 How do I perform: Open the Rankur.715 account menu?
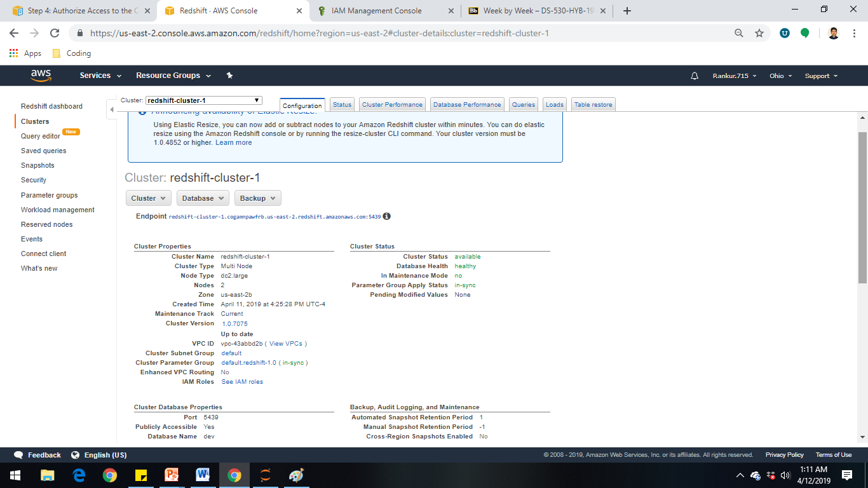pos(735,76)
